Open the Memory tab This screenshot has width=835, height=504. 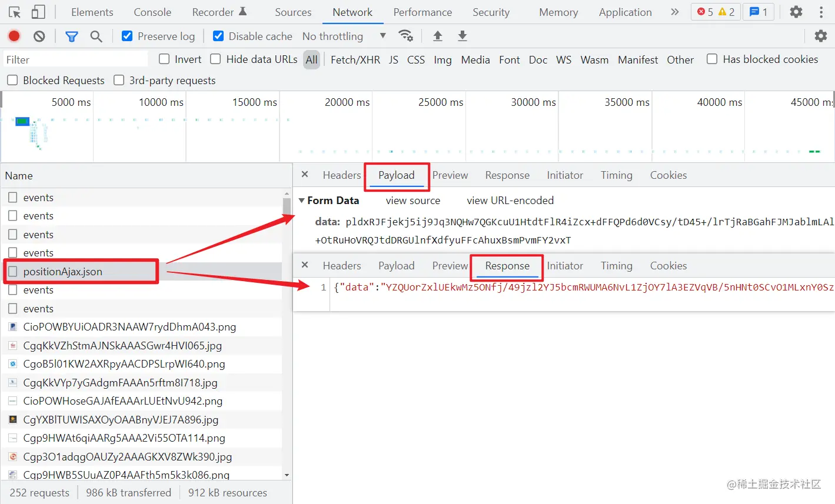tap(558, 12)
